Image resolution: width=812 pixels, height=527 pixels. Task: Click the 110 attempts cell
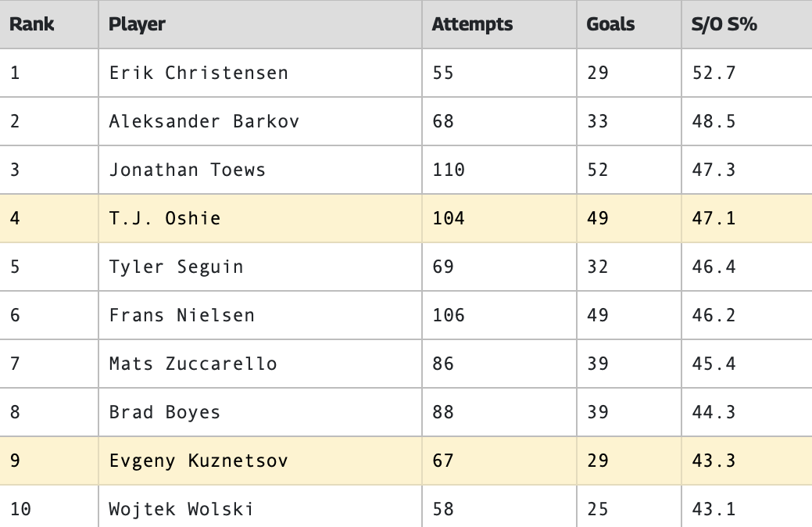[x=449, y=170]
